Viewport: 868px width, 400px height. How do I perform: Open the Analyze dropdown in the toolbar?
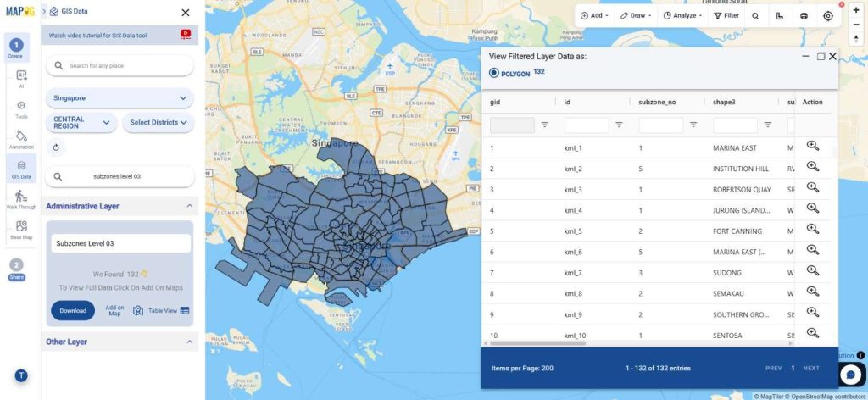pyautogui.click(x=682, y=16)
